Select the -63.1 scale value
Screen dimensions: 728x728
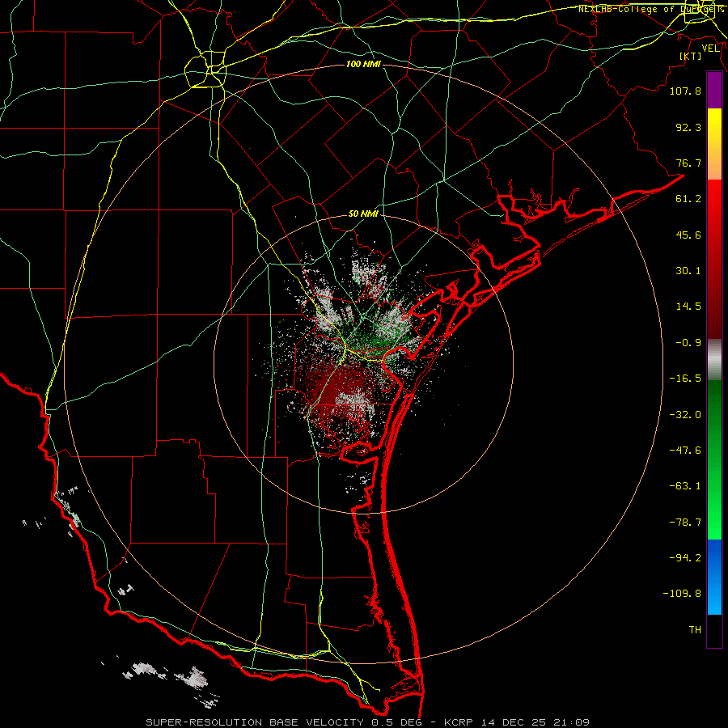tap(685, 486)
